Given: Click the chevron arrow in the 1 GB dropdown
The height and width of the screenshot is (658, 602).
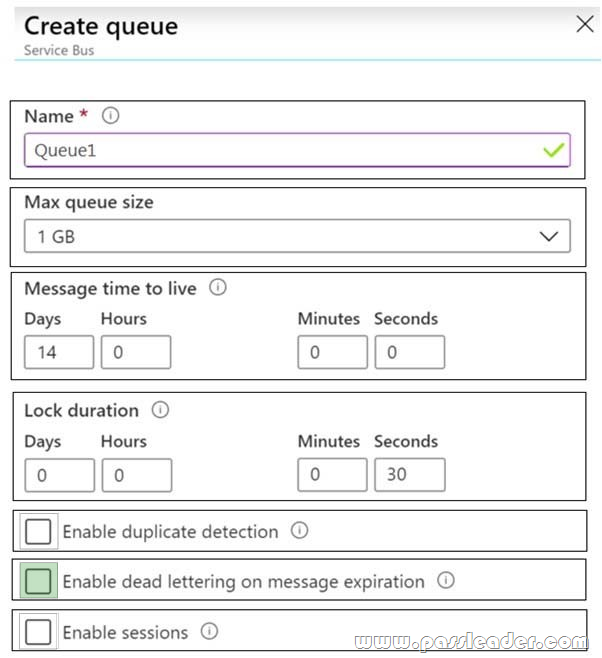Looking at the screenshot, I should coord(549,236).
